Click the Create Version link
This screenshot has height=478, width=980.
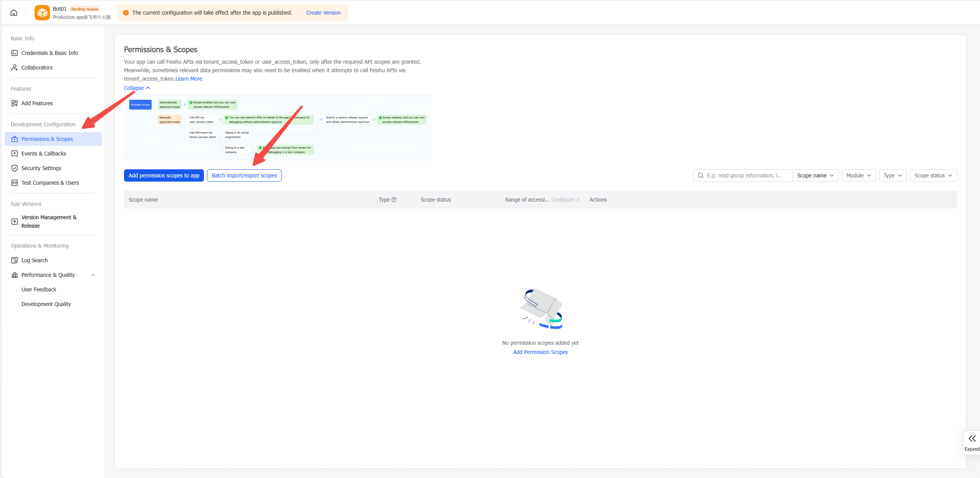coord(323,13)
